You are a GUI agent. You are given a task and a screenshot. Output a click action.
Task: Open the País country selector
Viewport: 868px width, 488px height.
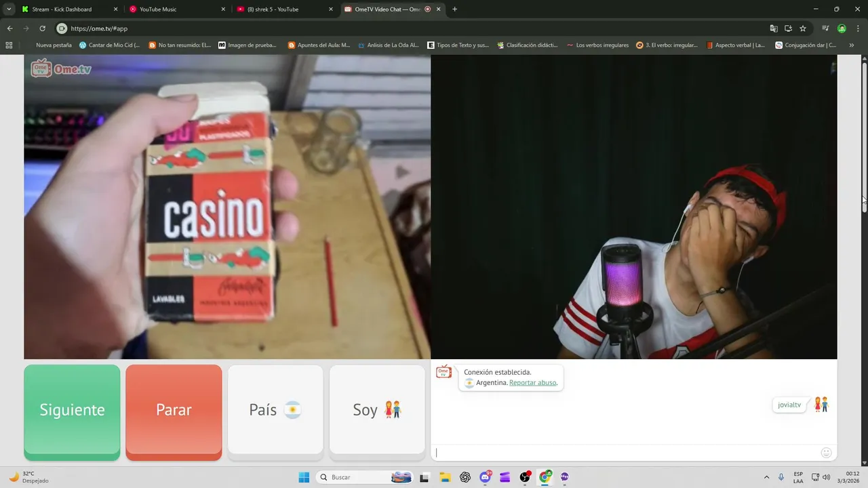pyautogui.click(x=275, y=409)
